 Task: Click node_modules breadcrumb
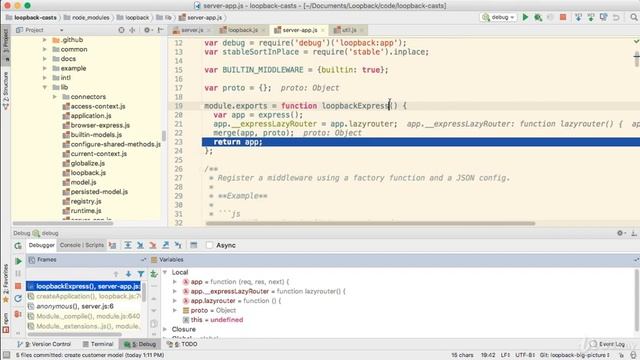tap(87, 18)
